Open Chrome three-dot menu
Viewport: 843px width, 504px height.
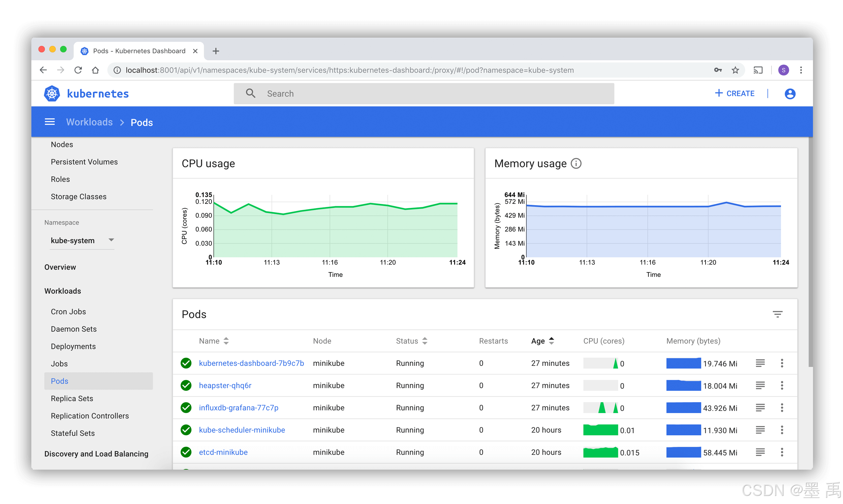click(x=801, y=70)
